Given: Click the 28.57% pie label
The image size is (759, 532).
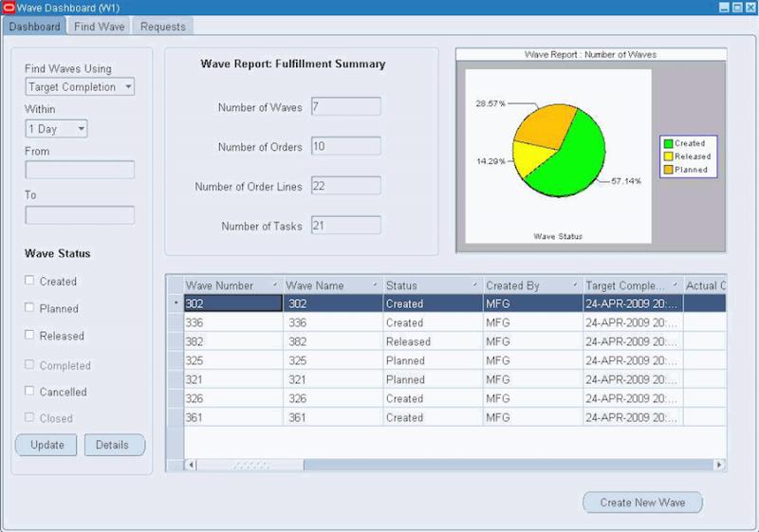Looking at the screenshot, I should point(491,103).
